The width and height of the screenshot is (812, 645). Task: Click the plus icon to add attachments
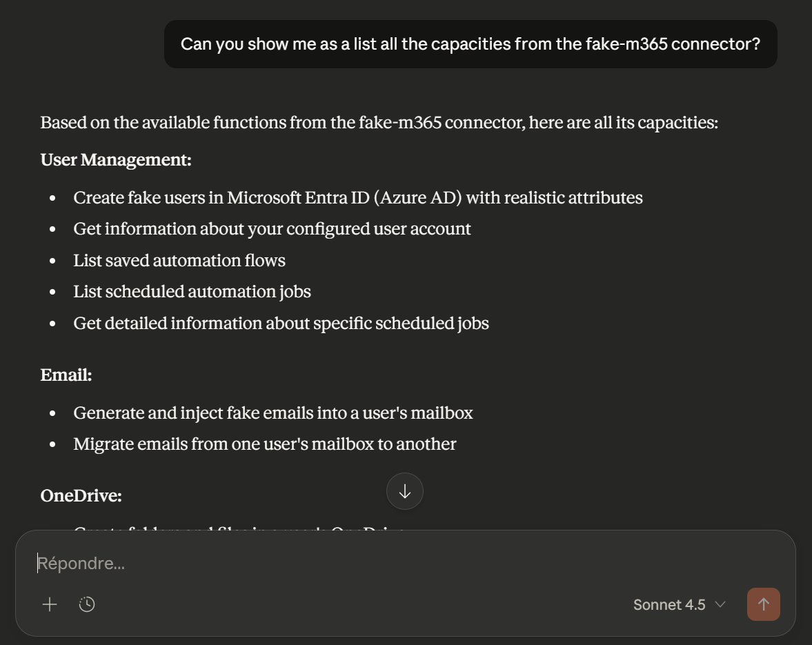pos(50,605)
